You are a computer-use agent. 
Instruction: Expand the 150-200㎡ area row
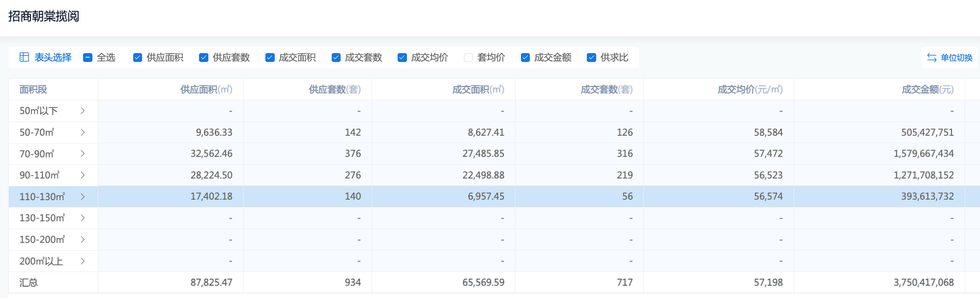pos(83,239)
